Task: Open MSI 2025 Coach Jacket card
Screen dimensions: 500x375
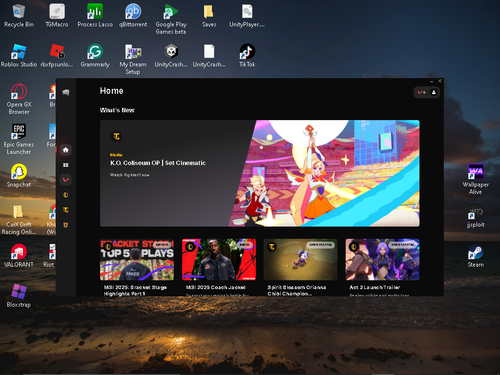Action: tap(219, 259)
